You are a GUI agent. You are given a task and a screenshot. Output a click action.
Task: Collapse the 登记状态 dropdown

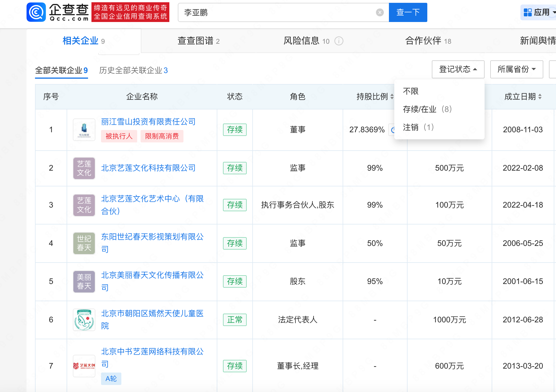pos(458,69)
